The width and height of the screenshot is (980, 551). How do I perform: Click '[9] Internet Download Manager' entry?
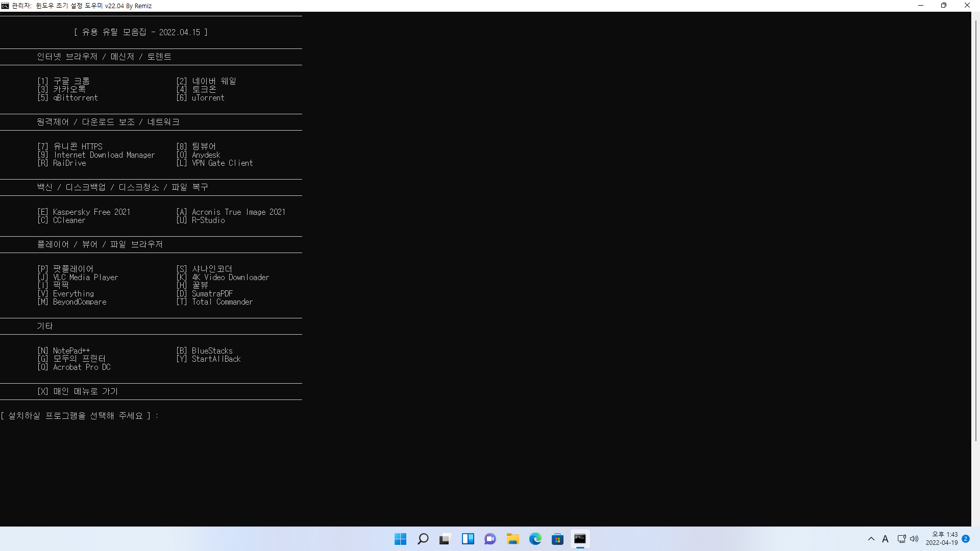[x=96, y=155]
